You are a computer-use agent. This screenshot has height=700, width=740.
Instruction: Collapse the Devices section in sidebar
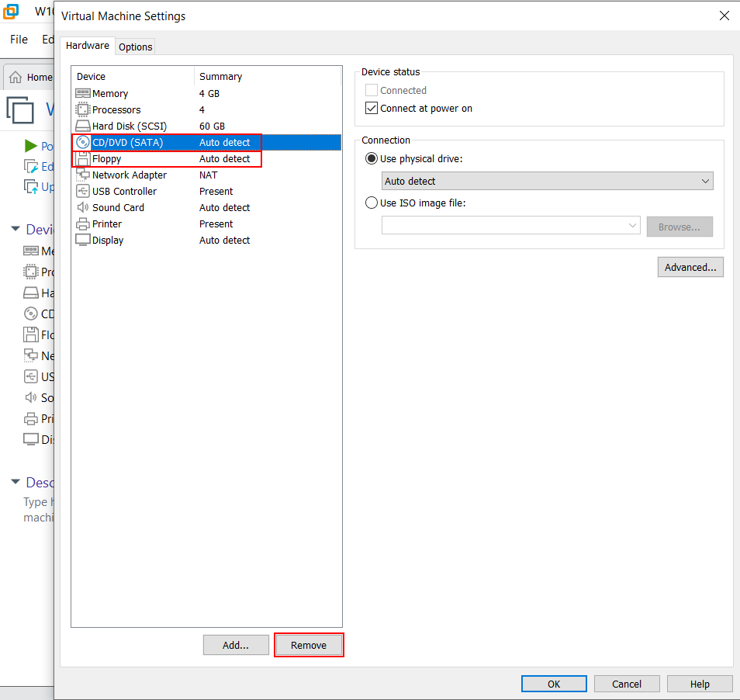coord(15,229)
